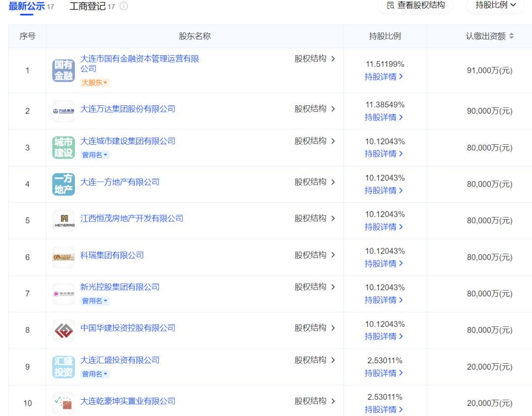
Task: Click the 股东名称 column header
Action: point(195,36)
